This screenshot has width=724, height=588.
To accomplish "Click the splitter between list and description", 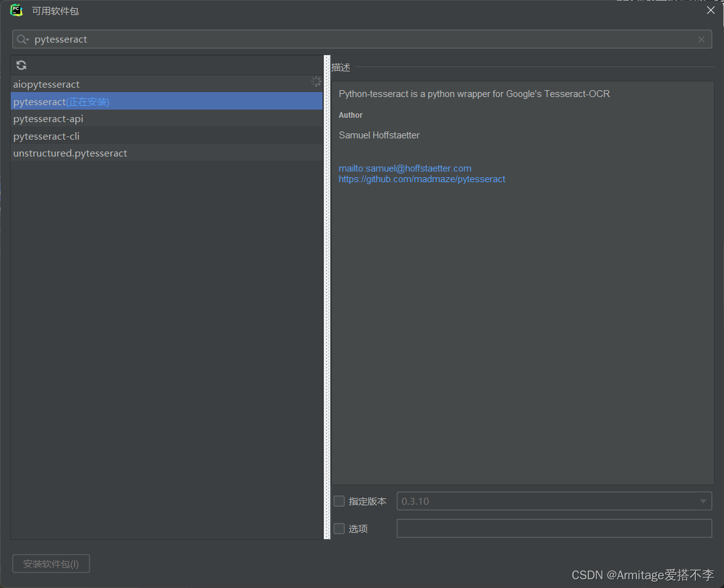I will [328, 297].
